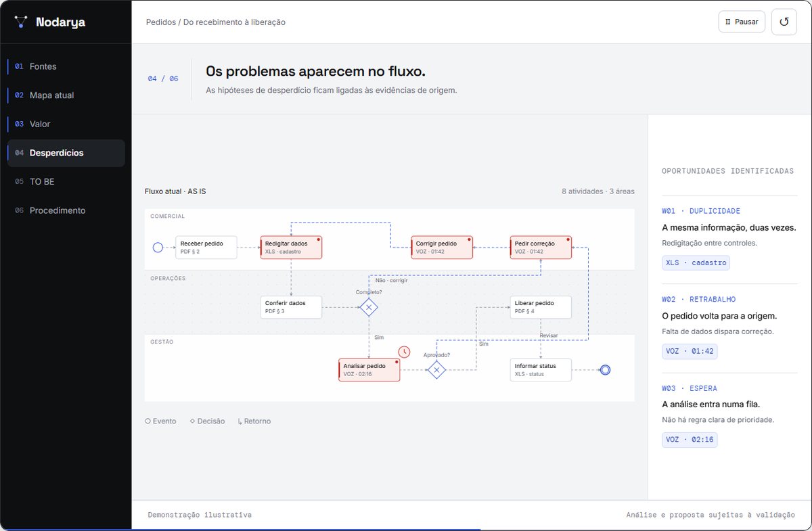Click the XLS · cadastro evidence tag
This screenshot has width=812, height=531.
click(696, 262)
